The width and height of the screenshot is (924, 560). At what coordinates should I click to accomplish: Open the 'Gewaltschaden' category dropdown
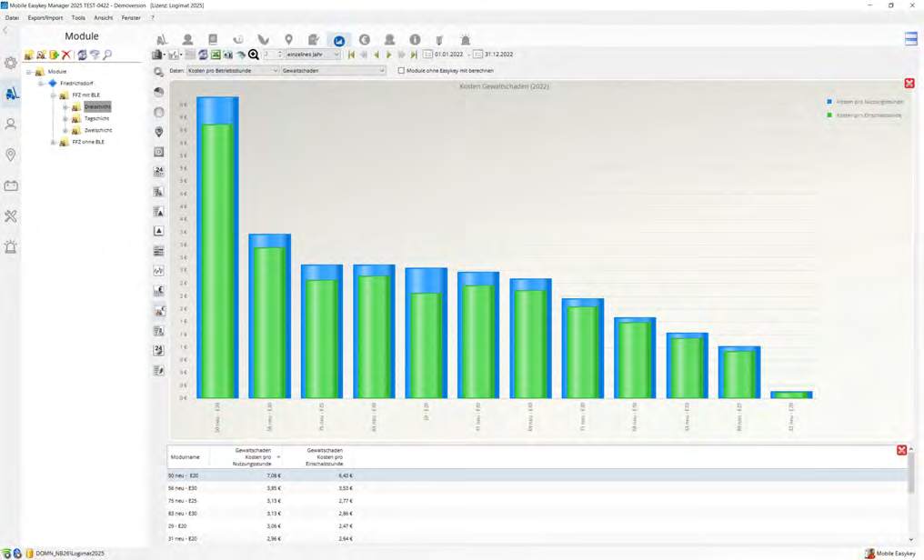pos(334,71)
